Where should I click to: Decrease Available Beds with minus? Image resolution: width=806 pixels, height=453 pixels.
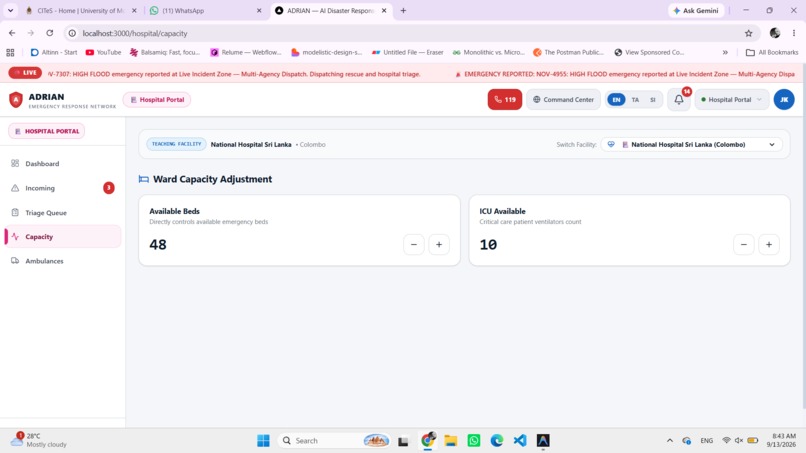click(x=414, y=245)
